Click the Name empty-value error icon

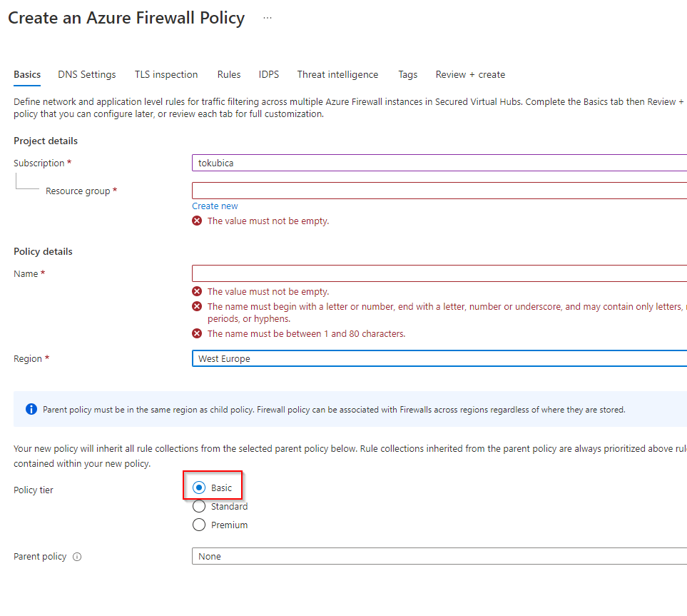click(198, 292)
